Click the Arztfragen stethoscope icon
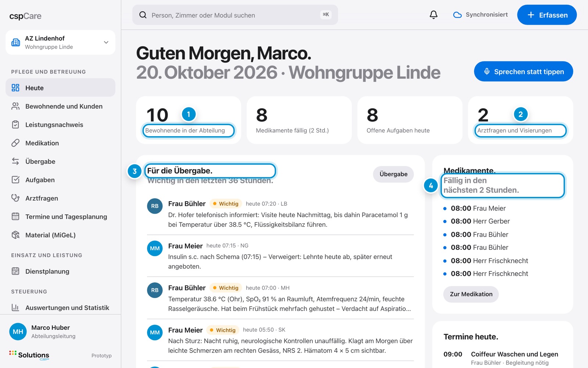The width and height of the screenshot is (588, 368). [15, 198]
